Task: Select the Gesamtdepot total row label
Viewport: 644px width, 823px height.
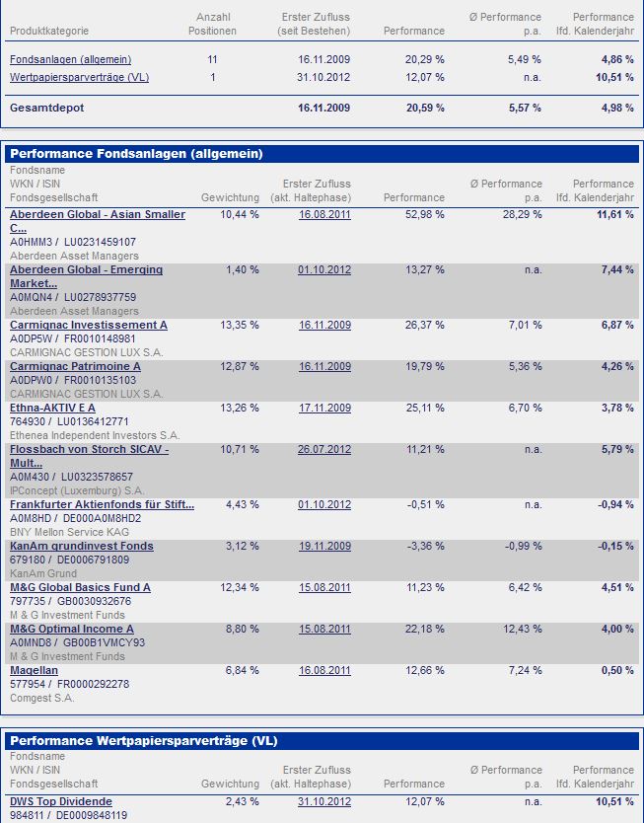Action: (x=46, y=108)
